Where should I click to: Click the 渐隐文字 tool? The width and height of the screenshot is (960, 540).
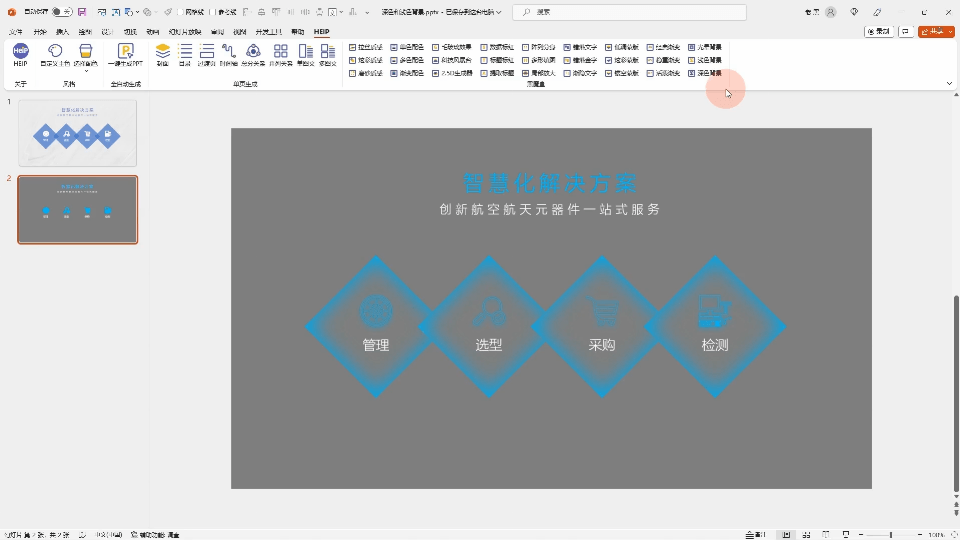[580, 73]
